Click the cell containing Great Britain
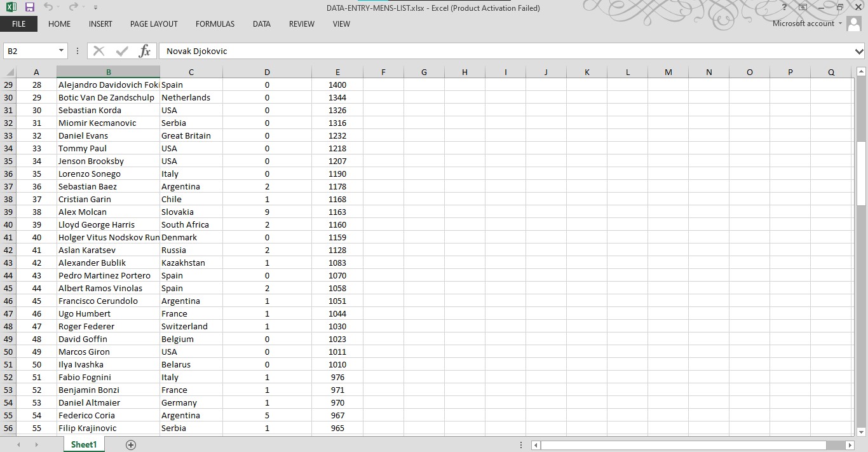Viewport: 868px width, 452px height. [x=191, y=135]
